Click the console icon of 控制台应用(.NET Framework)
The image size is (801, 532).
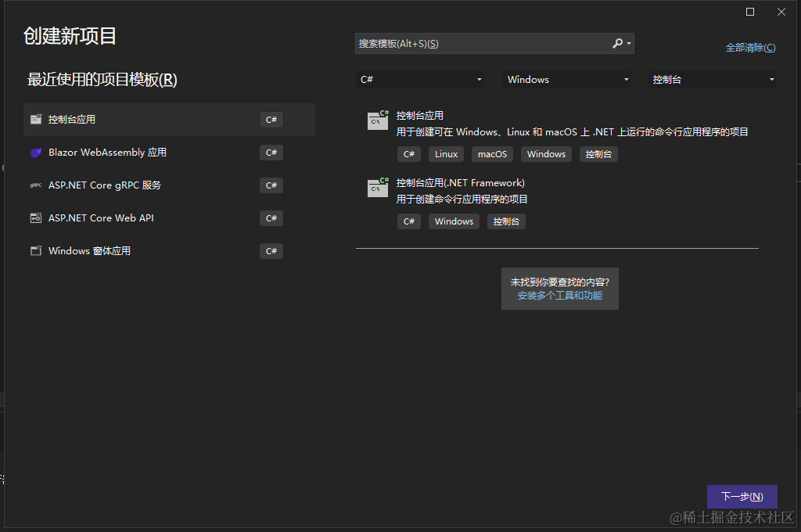coord(378,187)
